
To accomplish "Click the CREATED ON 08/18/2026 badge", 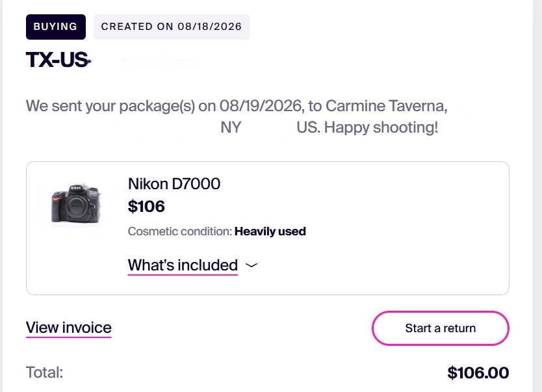I will tap(172, 27).
